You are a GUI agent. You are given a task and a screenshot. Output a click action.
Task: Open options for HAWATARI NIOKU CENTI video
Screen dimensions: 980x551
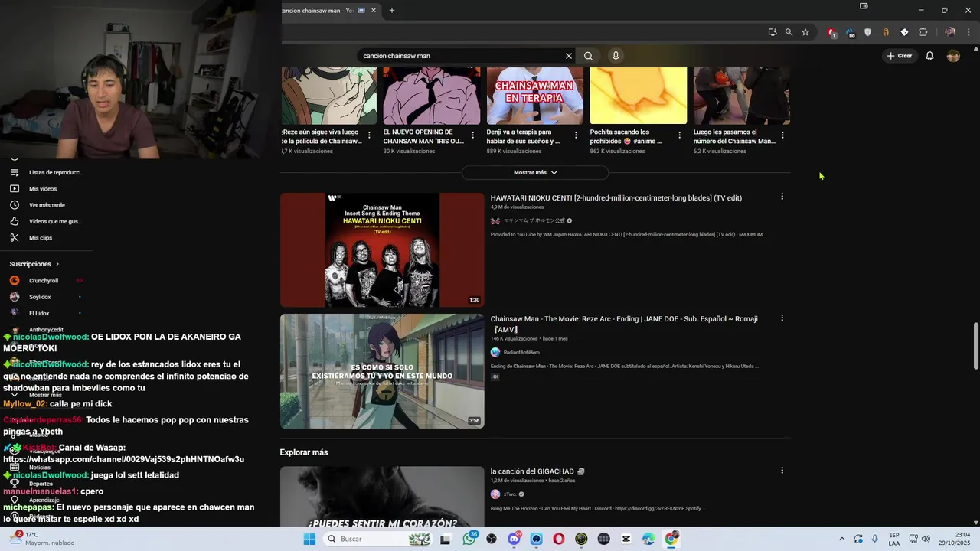click(x=782, y=197)
